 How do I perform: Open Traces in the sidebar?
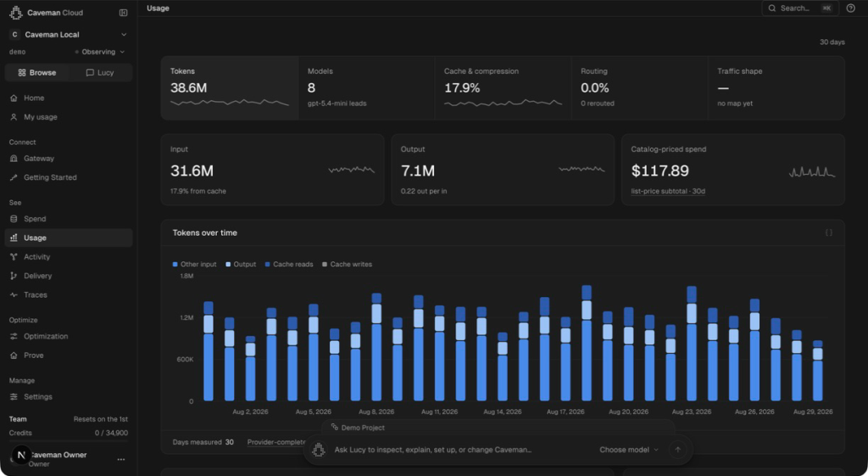click(x=69, y=294)
